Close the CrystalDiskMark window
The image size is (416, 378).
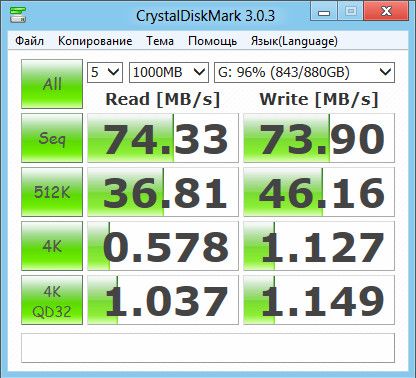(386, 11)
